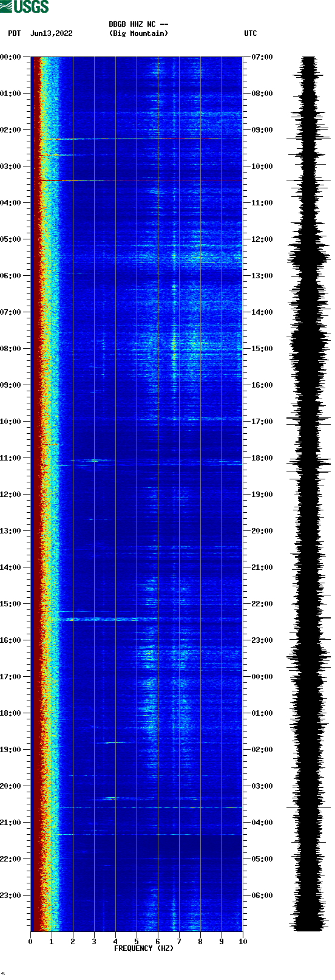Screen dimensions: 335x980
Task: Click the '06:00' UTC time label
Action: [x=262, y=896]
